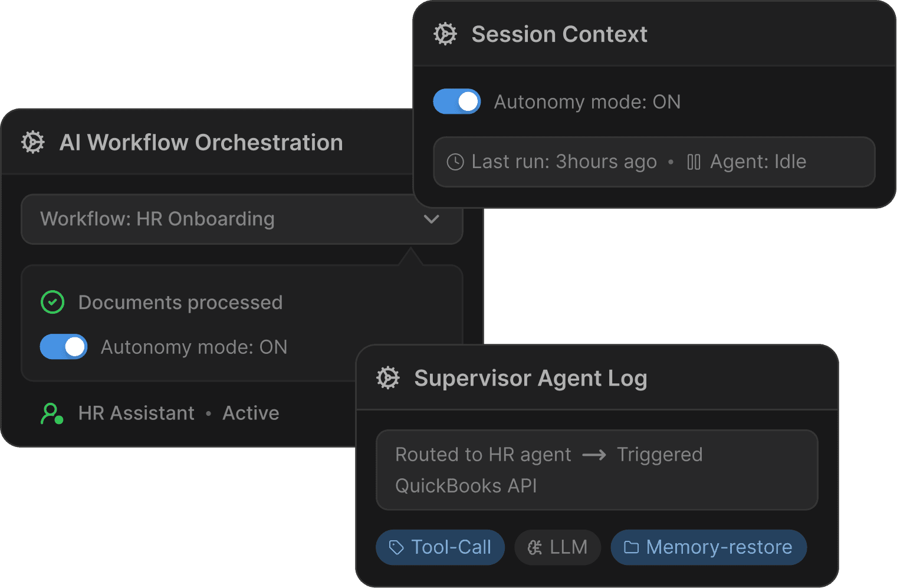This screenshot has height=588, width=897.
Task: Click the HR Assistant user status icon
Action: click(52, 413)
